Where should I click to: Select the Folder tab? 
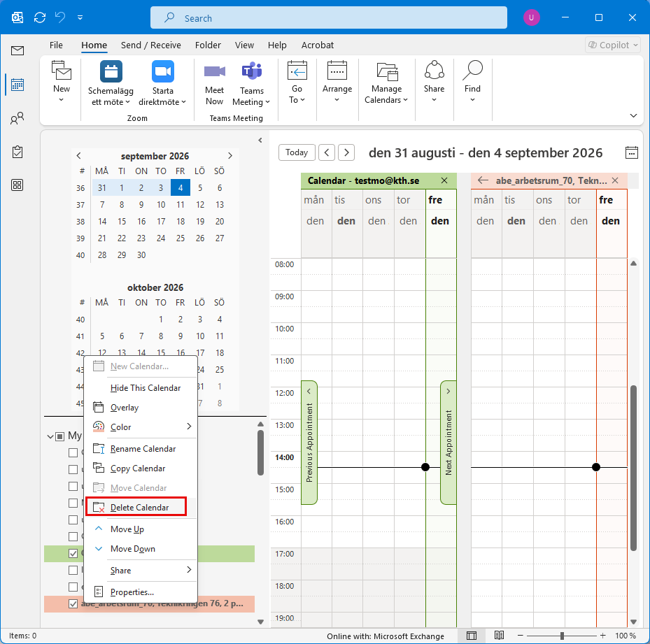pyautogui.click(x=208, y=45)
